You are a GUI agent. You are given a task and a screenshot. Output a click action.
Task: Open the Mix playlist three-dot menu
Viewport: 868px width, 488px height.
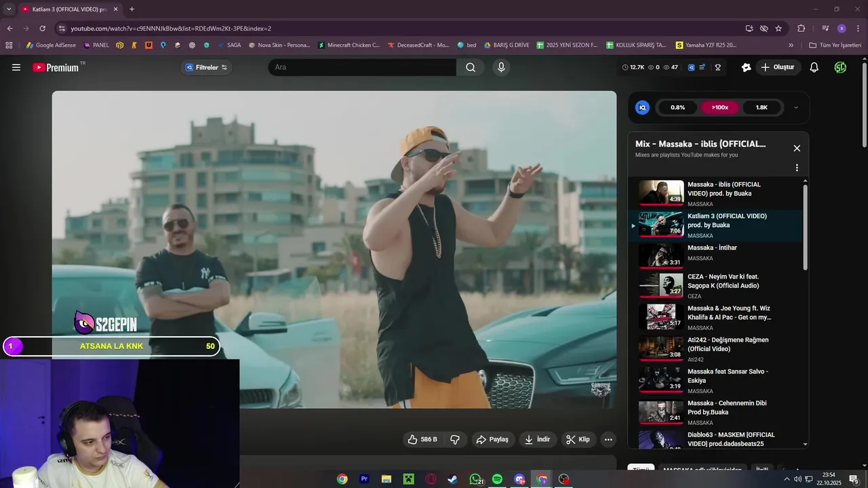click(797, 167)
